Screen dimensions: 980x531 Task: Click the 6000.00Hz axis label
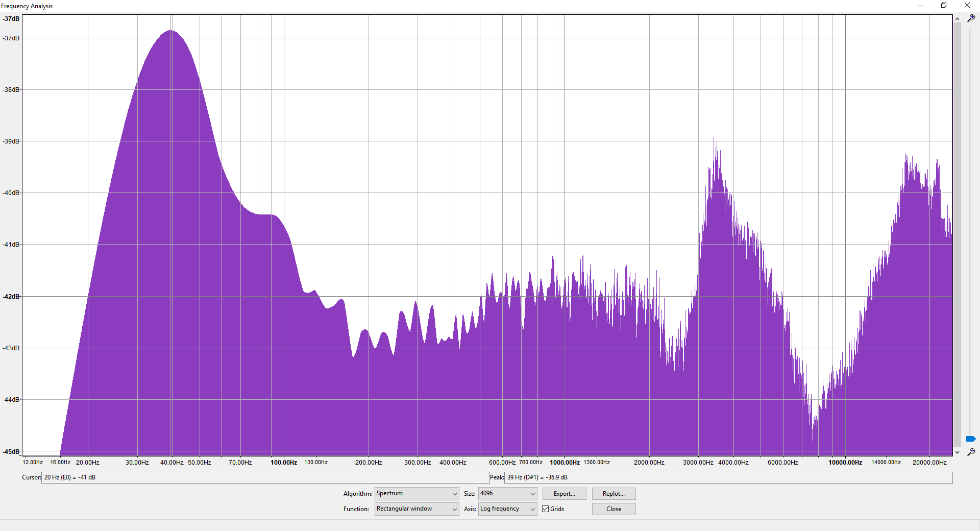(782, 463)
